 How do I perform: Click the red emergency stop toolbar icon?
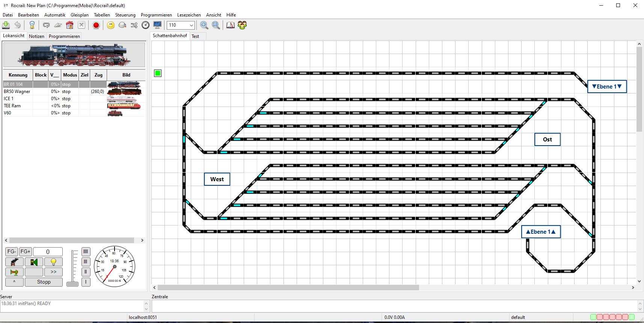(x=96, y=25)
